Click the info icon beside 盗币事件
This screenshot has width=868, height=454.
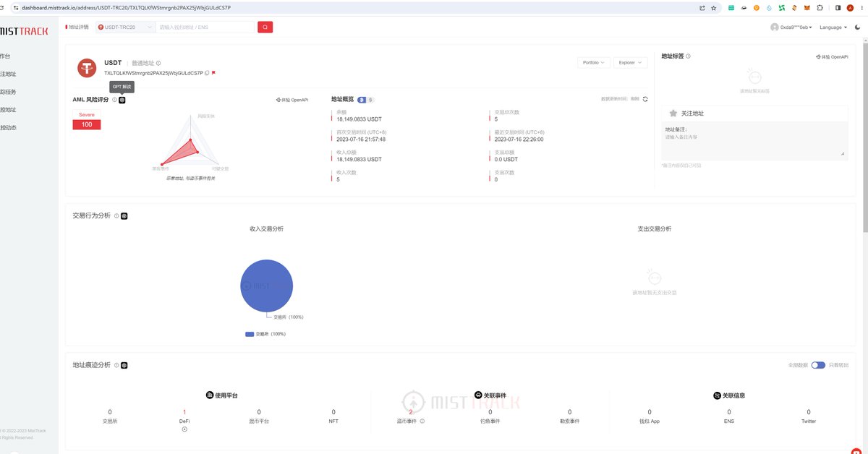click(x=422, y=421)
